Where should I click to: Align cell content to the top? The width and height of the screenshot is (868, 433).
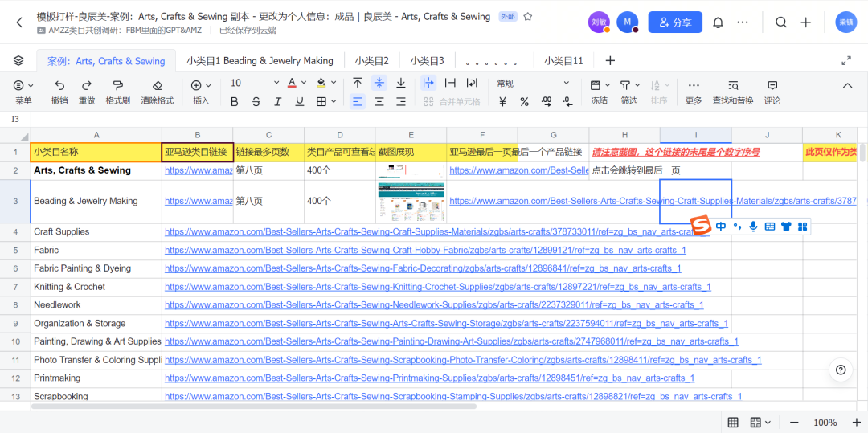[358, 83]
